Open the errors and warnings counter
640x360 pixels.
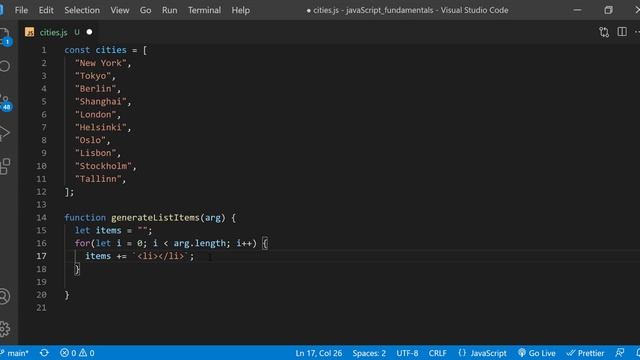tap(77, 353)
